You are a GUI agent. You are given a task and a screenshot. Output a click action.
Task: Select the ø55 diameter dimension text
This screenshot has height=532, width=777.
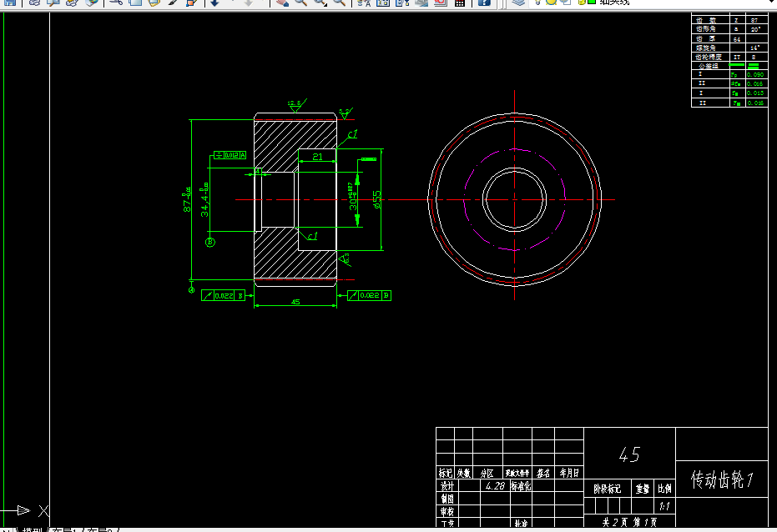(x=377, y=199)
